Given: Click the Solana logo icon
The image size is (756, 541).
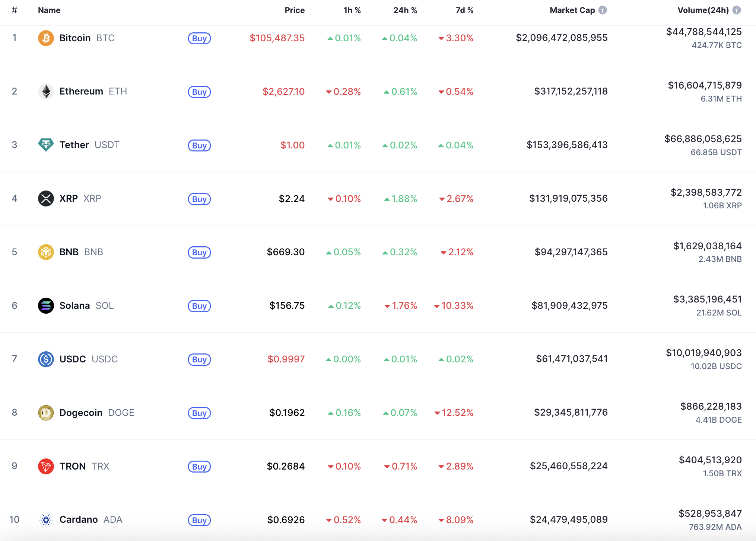Looking at the screenshot, I should [x=46, y=305].
